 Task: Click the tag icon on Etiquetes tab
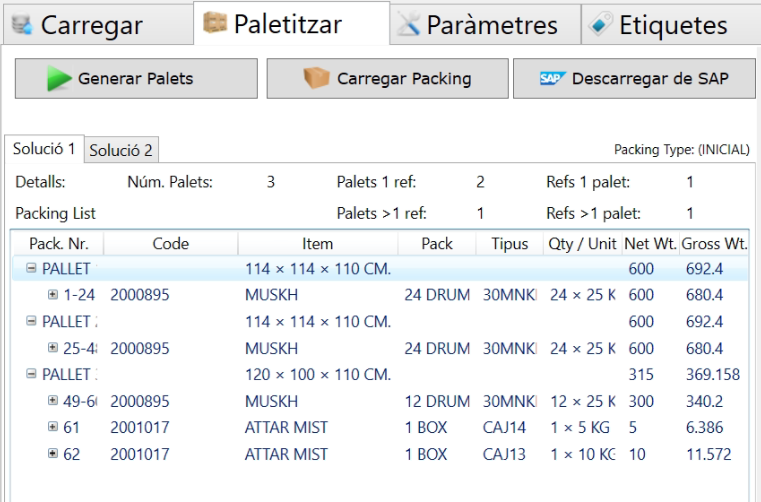coord(600,25)
